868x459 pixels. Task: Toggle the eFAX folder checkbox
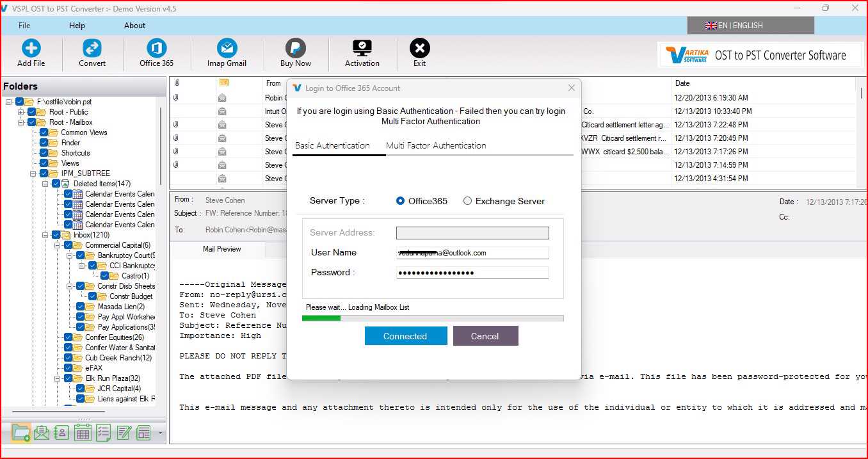coord(68,368)
